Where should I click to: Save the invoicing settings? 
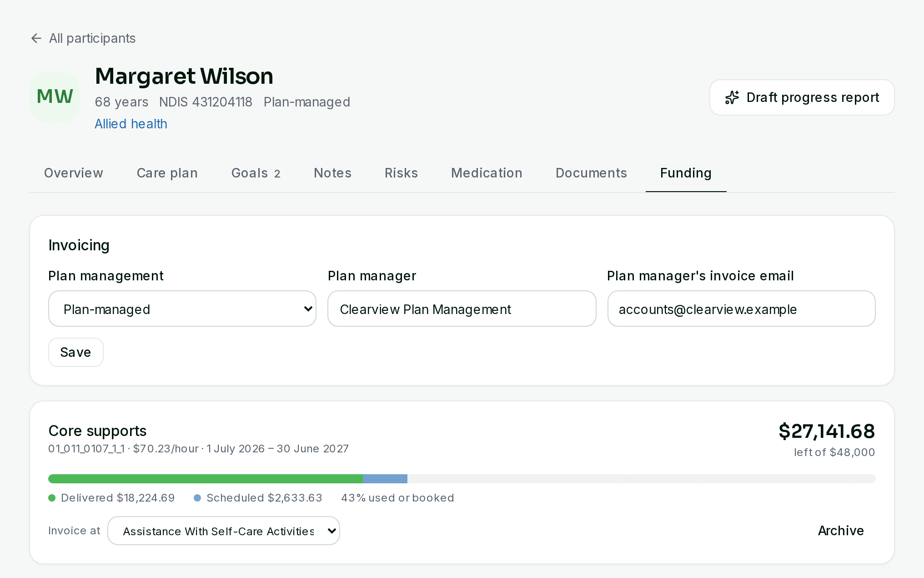pyautogui.click(x=76, y=352)
